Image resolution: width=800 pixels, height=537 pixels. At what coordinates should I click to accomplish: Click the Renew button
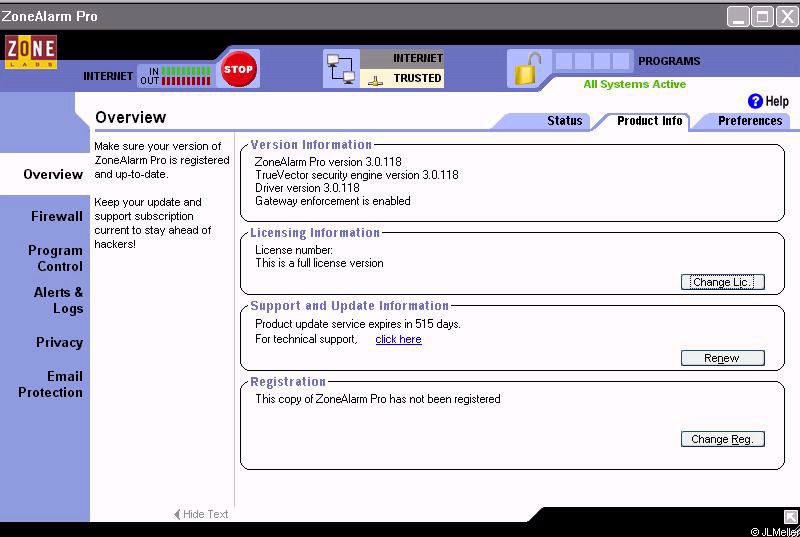[x=722, y=358]
